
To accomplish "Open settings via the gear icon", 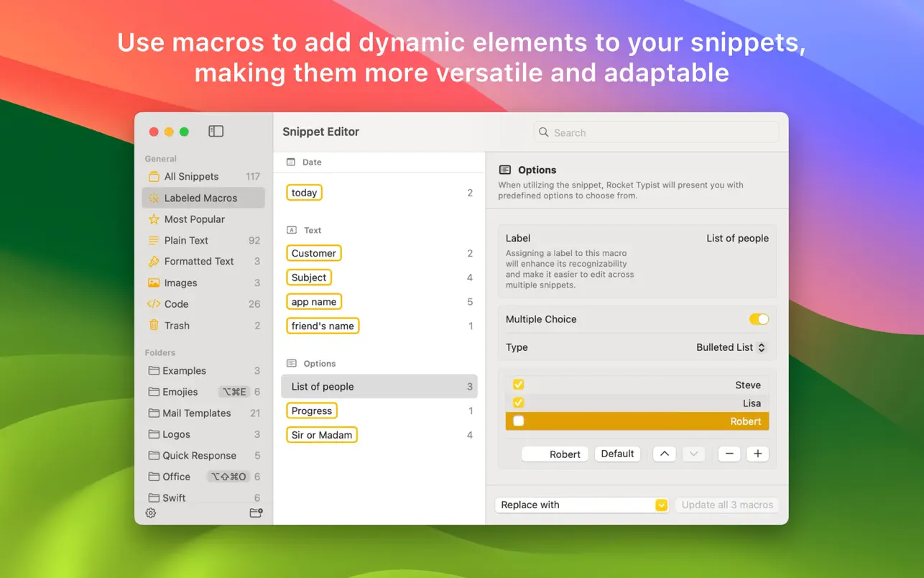I will (151, 513).
